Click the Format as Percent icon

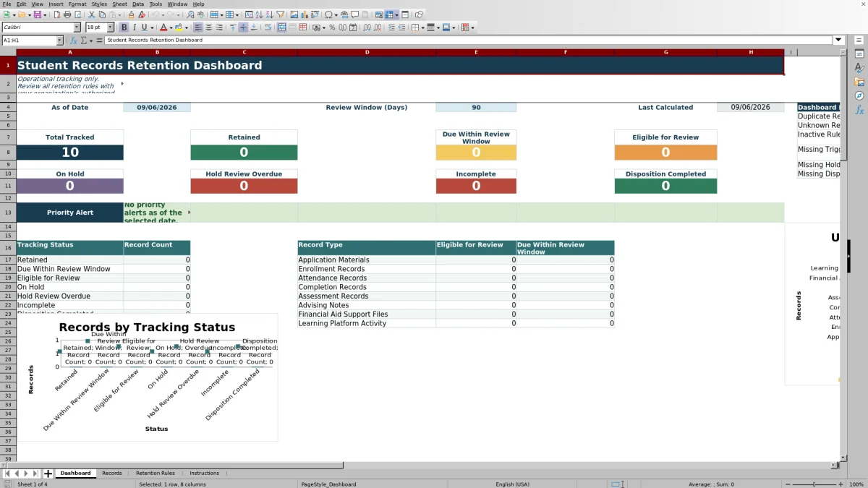point(332,27)
